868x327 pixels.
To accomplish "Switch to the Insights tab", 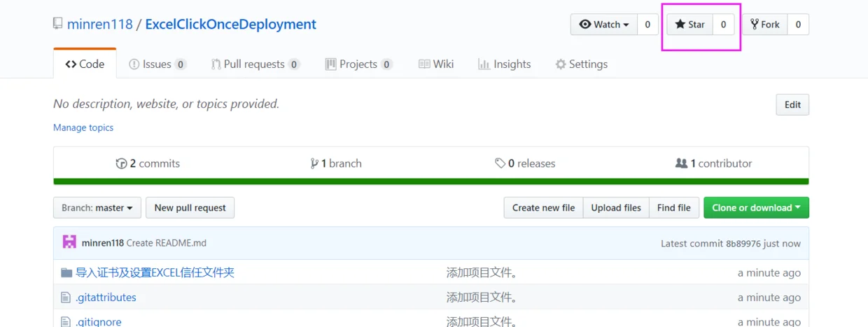I will click(505, 64).
